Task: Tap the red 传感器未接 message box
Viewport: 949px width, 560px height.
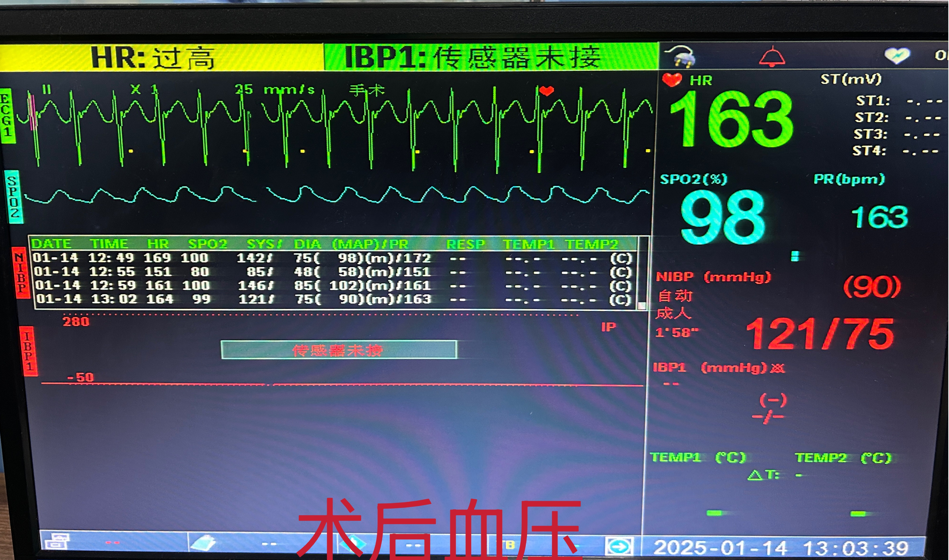Action: tap(339, 350)
